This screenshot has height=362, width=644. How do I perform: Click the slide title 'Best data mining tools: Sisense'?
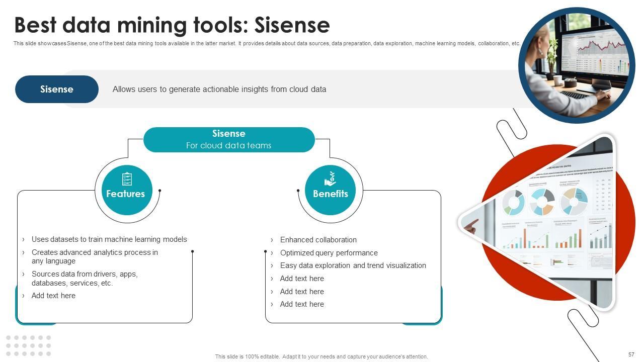click(x=172, y=25)
